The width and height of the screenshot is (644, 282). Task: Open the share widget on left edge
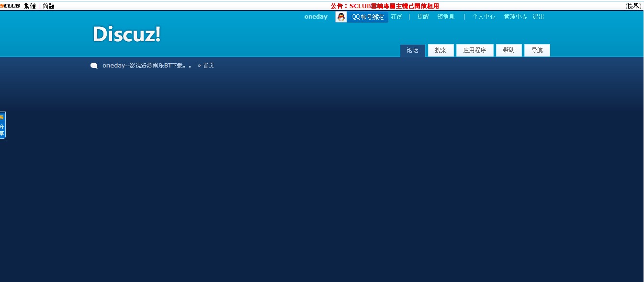pyautogui.click(x=2, y=125)
